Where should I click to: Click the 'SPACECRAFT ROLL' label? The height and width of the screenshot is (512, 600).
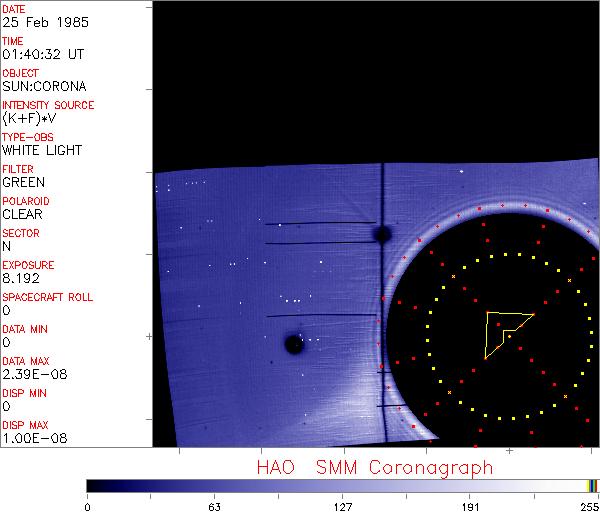click(49, 297)
